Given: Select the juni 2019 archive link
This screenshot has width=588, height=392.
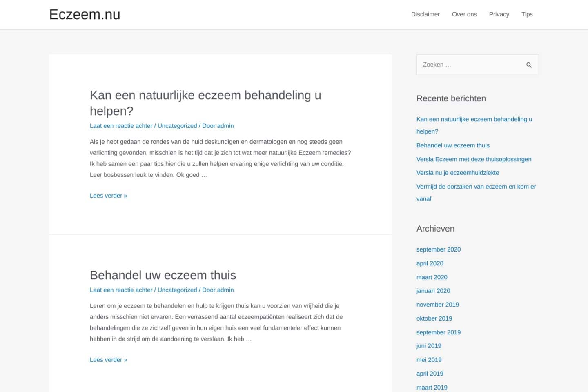Looking at the screenshot, I should tap(428, 346).
